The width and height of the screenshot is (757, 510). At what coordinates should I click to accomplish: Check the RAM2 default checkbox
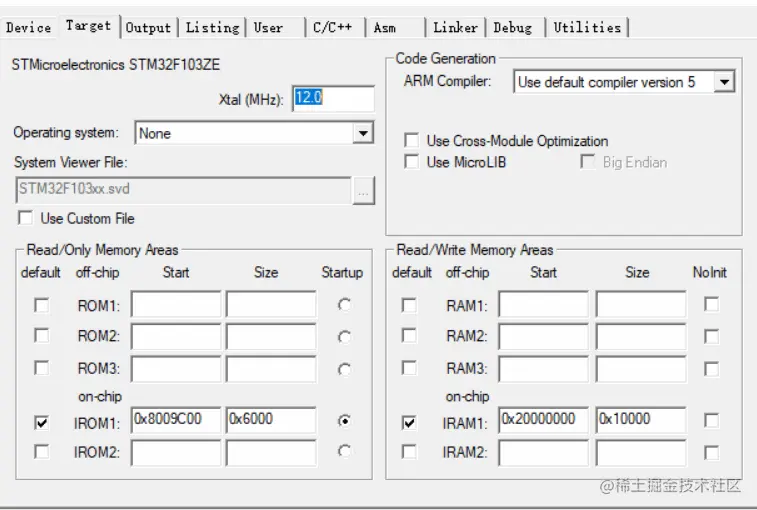409,335
